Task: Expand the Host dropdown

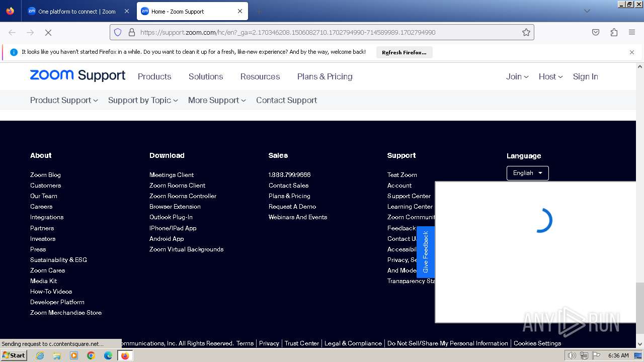Action: (550, 76)
